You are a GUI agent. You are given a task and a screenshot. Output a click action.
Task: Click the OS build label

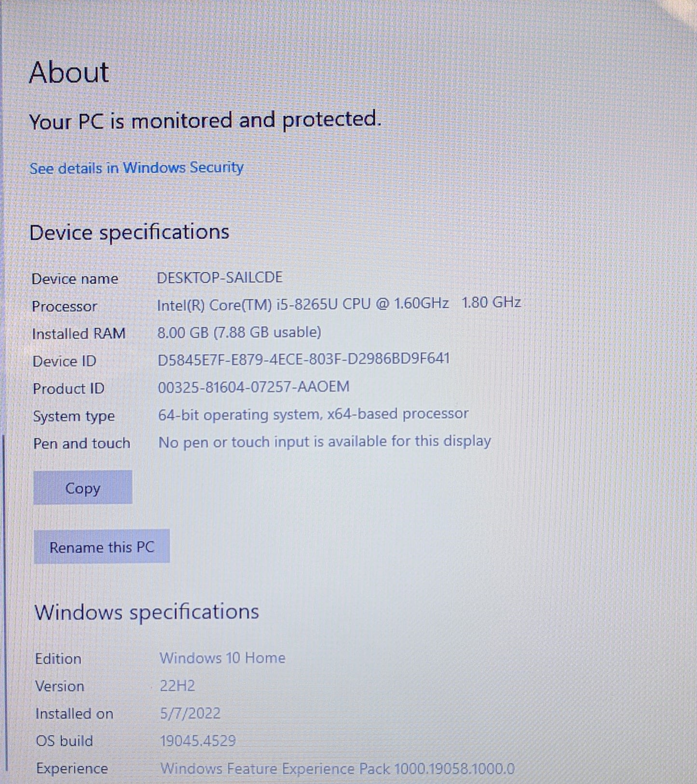pyautogui.click(x=65, y=741)
